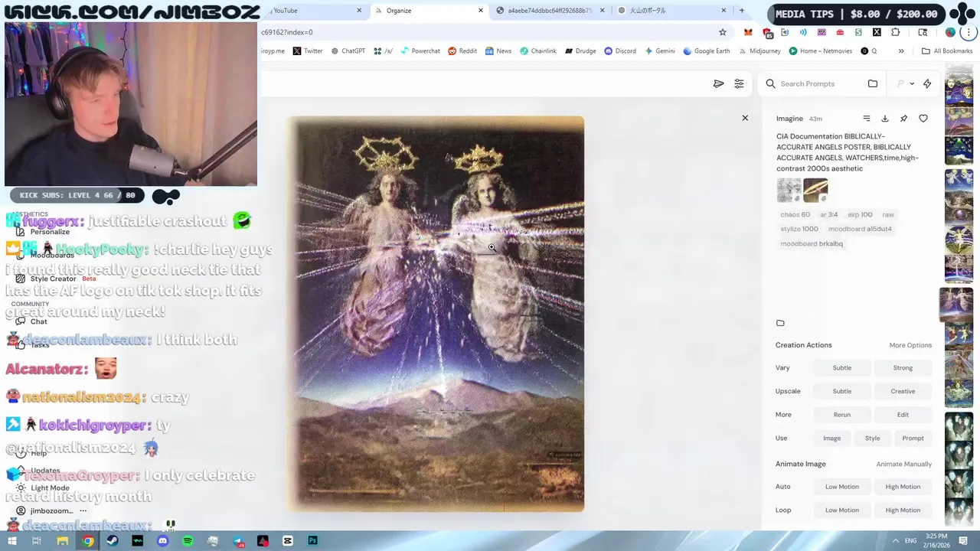The height and width of the screenshot is (551, 980).
Task: Open the Reddit bookmark
Action: point(462,51)
